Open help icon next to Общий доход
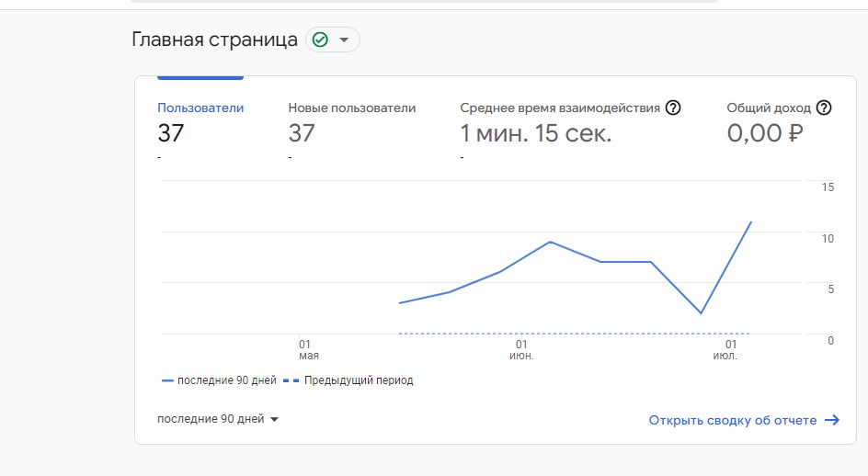The width and height of the screenshot is (868, 476). [824, 108]
